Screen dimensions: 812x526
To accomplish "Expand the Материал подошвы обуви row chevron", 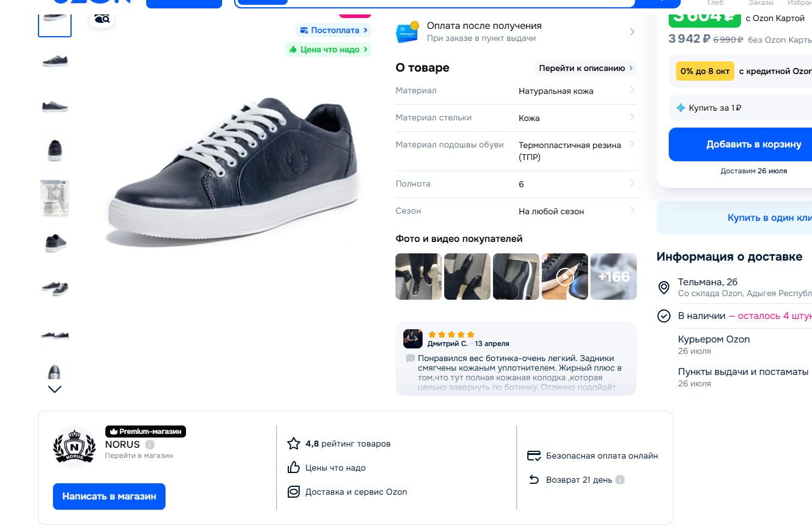I will (x=632, y=144).
